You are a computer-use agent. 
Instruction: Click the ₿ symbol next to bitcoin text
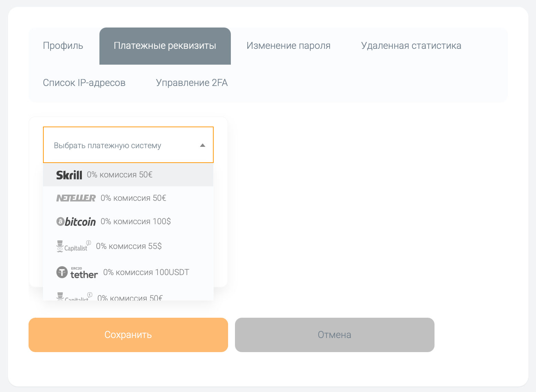pos(61,221)
